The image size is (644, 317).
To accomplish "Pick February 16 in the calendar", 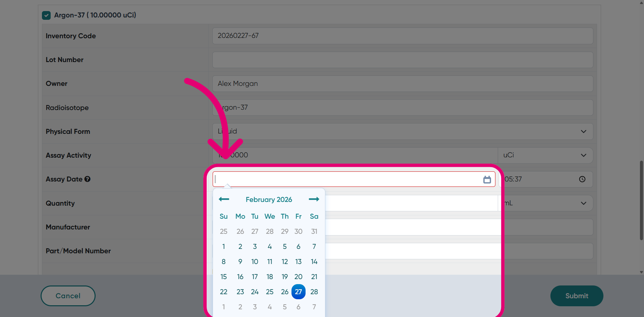I will (240, 277).
